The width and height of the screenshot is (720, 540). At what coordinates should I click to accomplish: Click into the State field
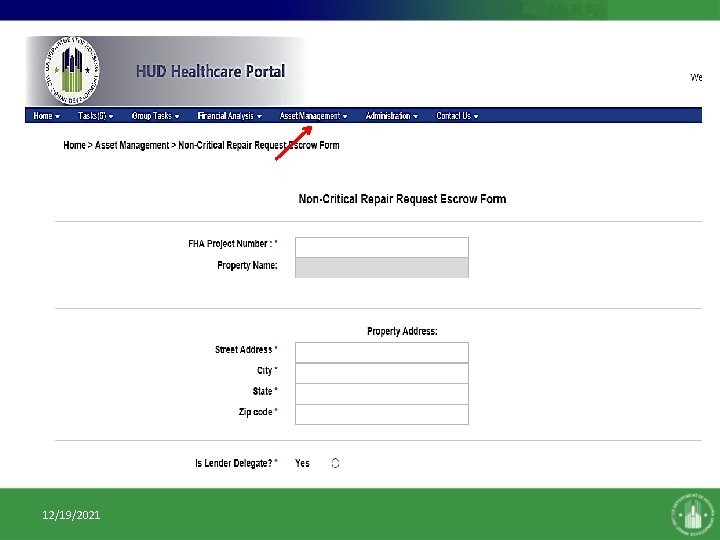click(x=382, y=394)
